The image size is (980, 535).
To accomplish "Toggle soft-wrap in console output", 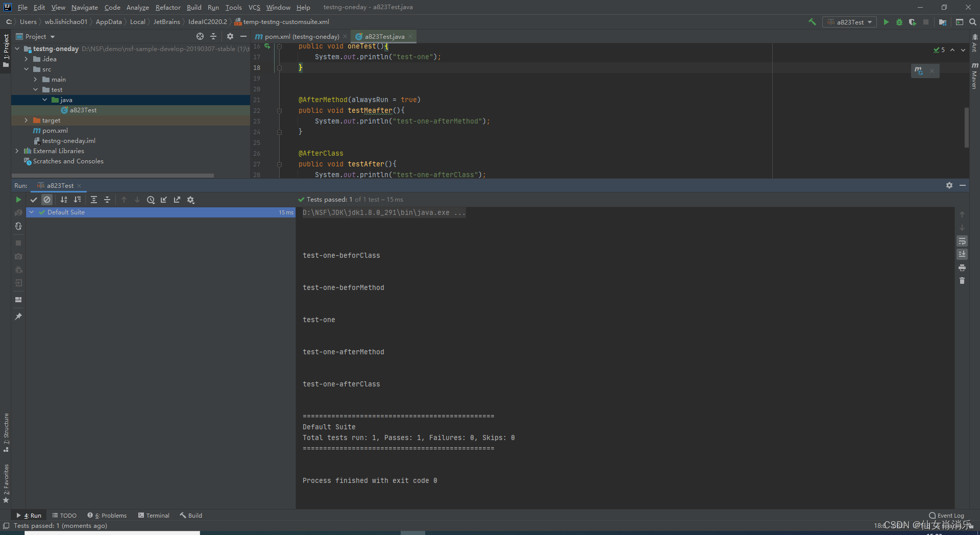I will pos(962,241).
